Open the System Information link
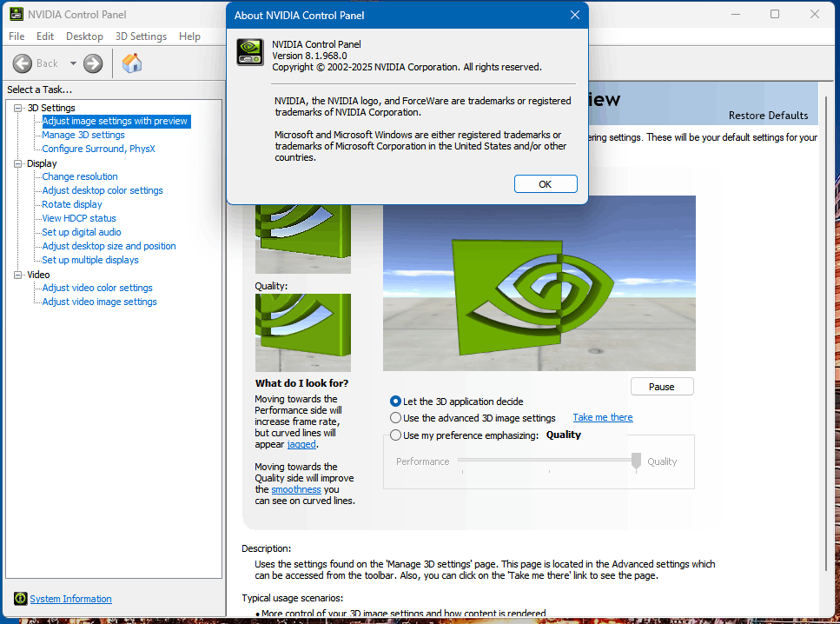The width and height of the screenshot is (840, 624). (x=70, y=599)
